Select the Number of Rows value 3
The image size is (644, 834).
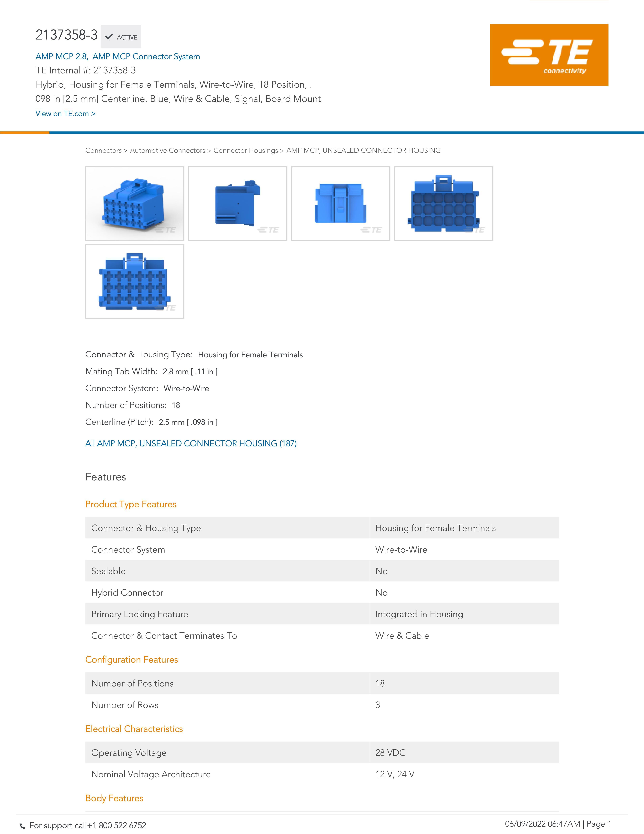378,705
